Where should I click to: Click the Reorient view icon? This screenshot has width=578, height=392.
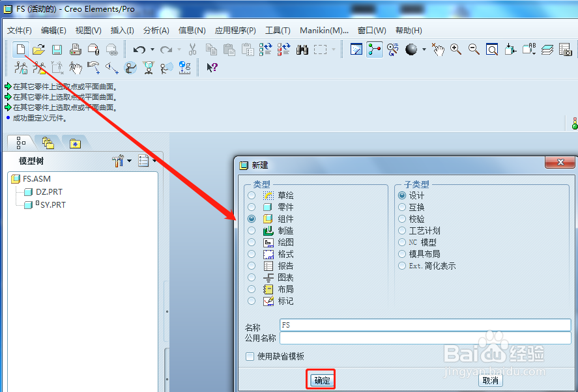510,49
